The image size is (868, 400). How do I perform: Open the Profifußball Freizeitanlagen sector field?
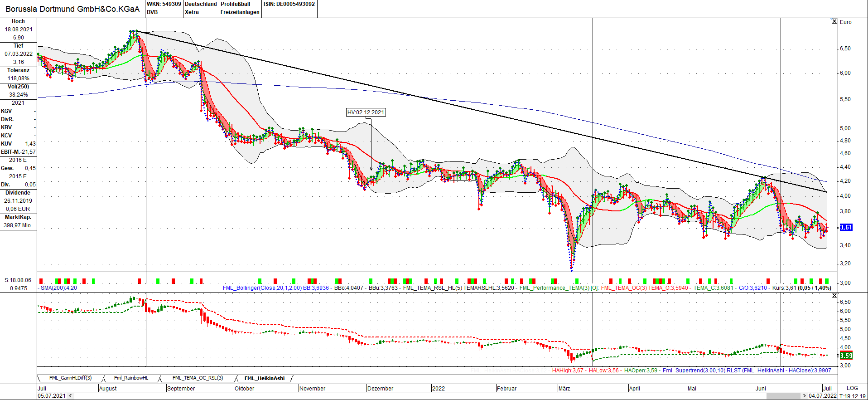(x=240, y=8)
